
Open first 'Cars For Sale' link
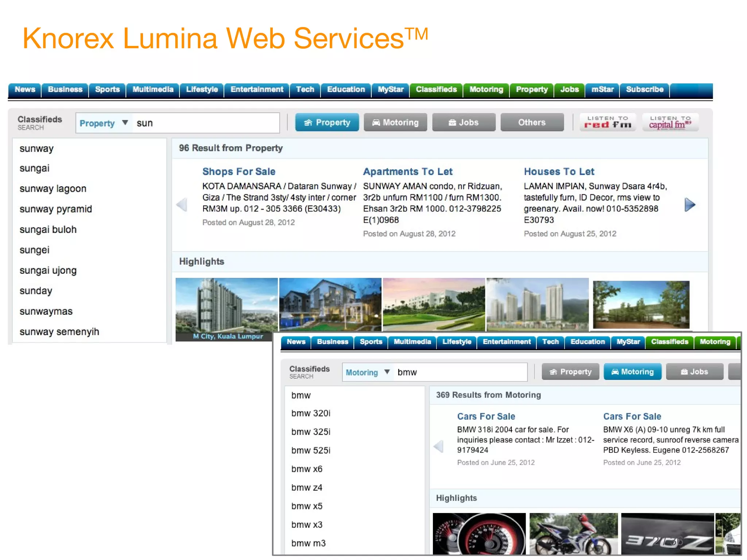486,417
